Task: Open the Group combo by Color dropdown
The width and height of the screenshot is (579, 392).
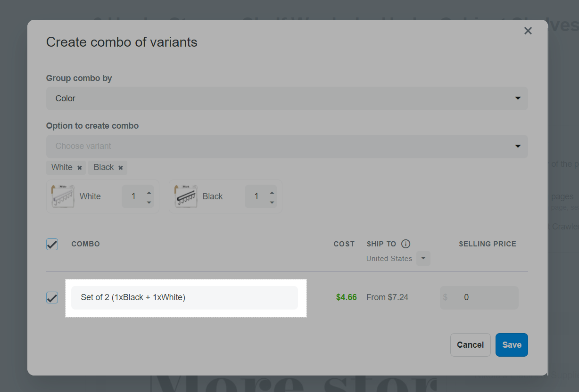Action: pyautogui.click(x=287, y=98)
